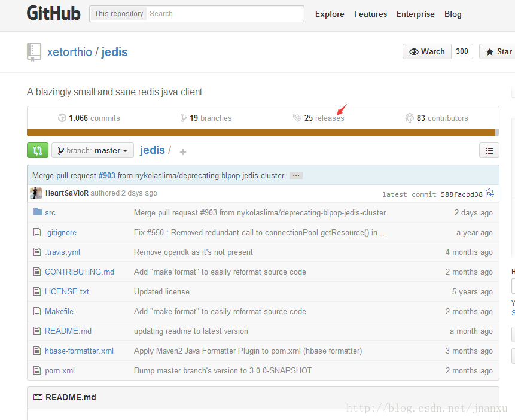Open the Explore menu item

pyautogui.click(x=330, y=14)
